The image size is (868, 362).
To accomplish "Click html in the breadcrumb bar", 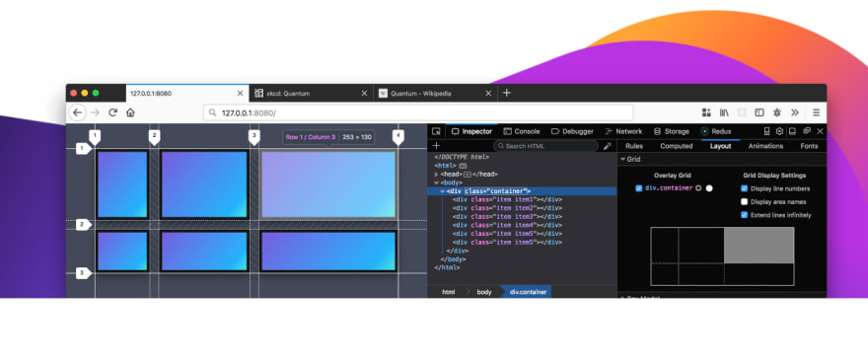I will coord(449,292).
